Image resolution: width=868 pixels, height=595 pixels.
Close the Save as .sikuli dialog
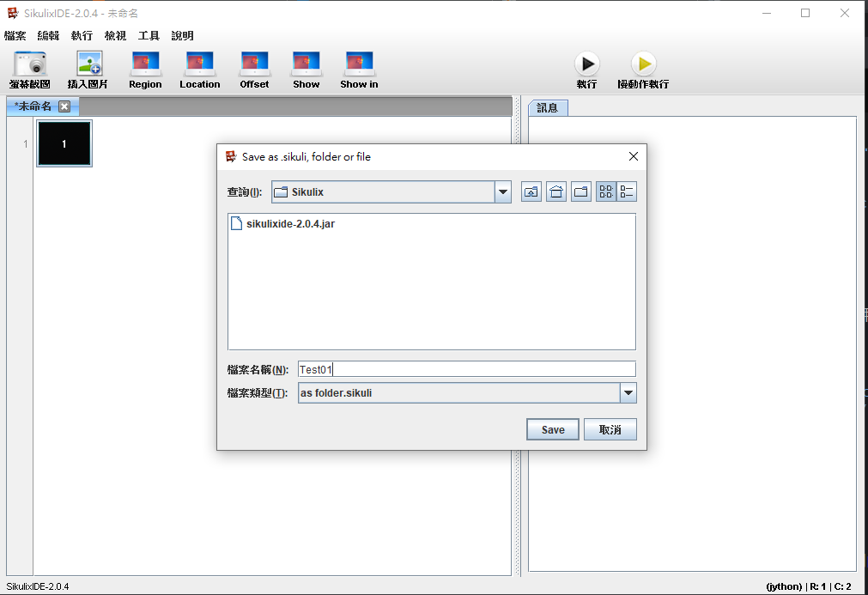tap(634, 156)
